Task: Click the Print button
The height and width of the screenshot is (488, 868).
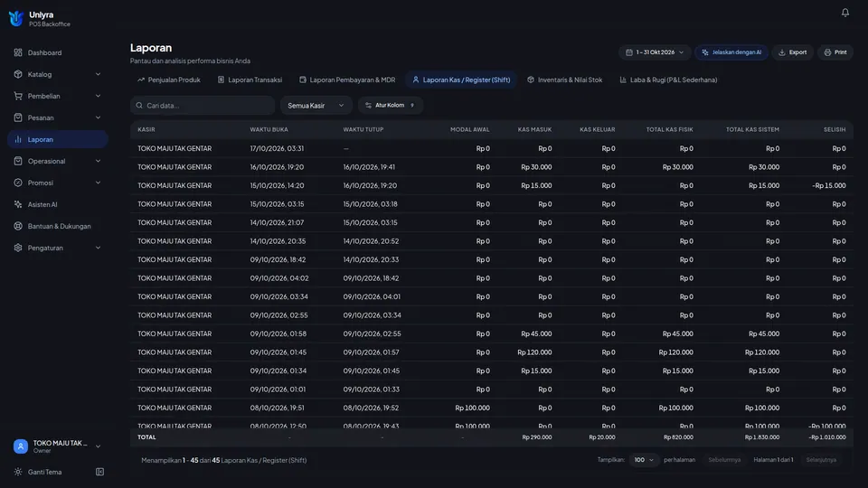Action: click(x=835, y=52)
